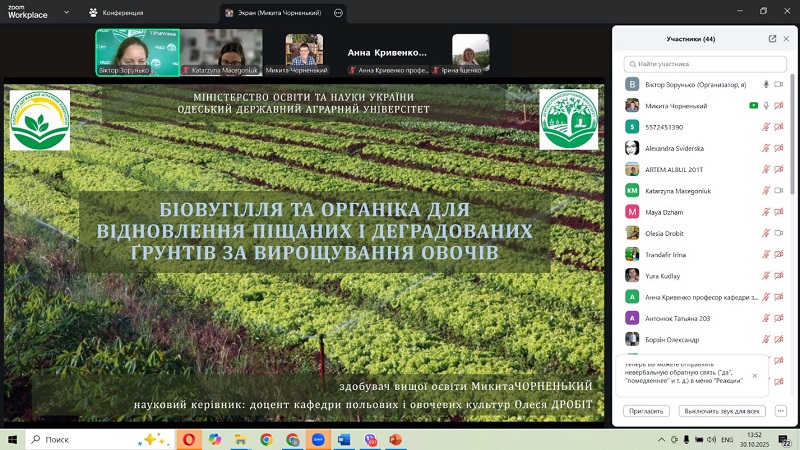800x450 pixels.
Task: Open ENG language selector in system tray
Action: point(727,439)
